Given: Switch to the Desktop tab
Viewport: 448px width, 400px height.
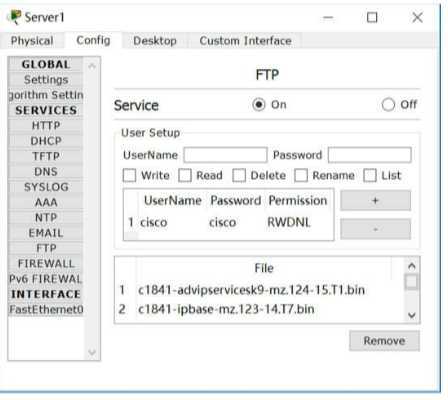Looking at the screenshot, I should click(x=155, y=41).
